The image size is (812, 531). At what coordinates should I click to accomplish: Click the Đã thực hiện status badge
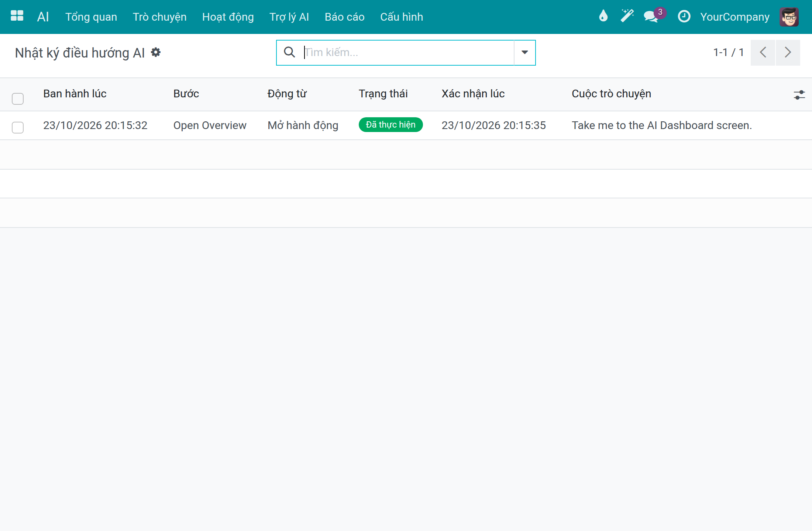pos(390,125)
